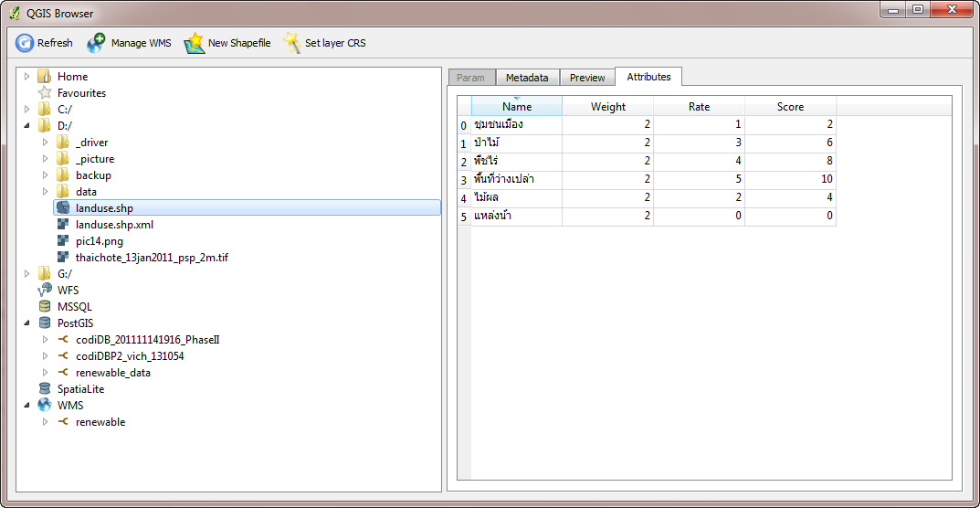The width and height of the screenshot is (980, 508).
Task: Sort by the Score column header
Action: click(x=791, y=106)
